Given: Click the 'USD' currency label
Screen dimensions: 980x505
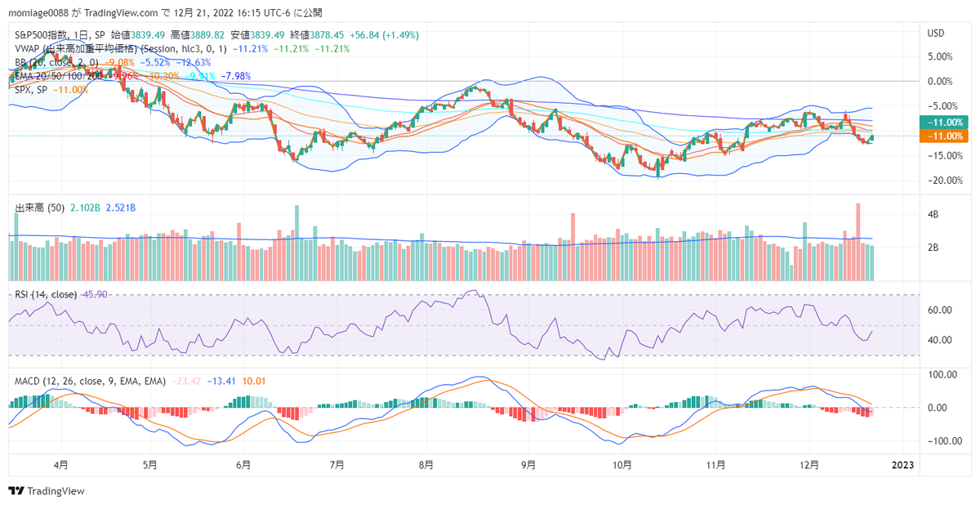Looking at the screenshot, I should [936, 34].
